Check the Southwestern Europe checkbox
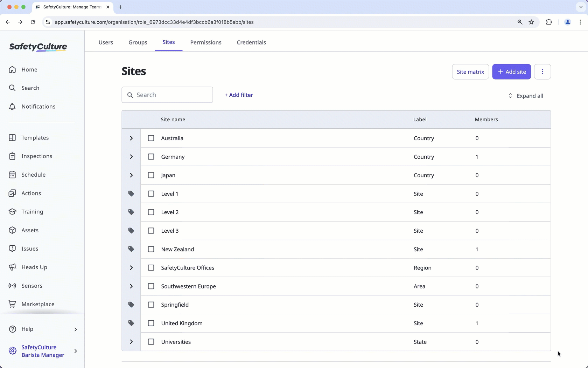The width and height of the screenshot is (588, 368). pos(151,286)
